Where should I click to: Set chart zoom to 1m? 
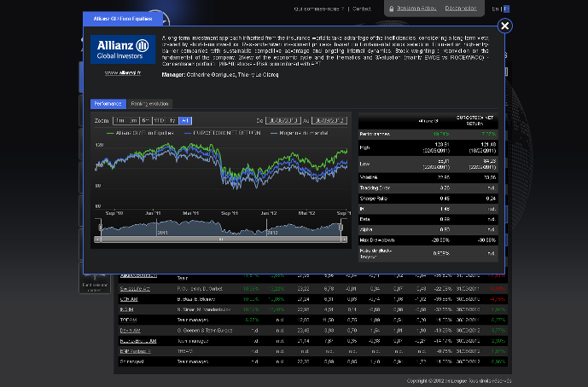coord(120,121)
